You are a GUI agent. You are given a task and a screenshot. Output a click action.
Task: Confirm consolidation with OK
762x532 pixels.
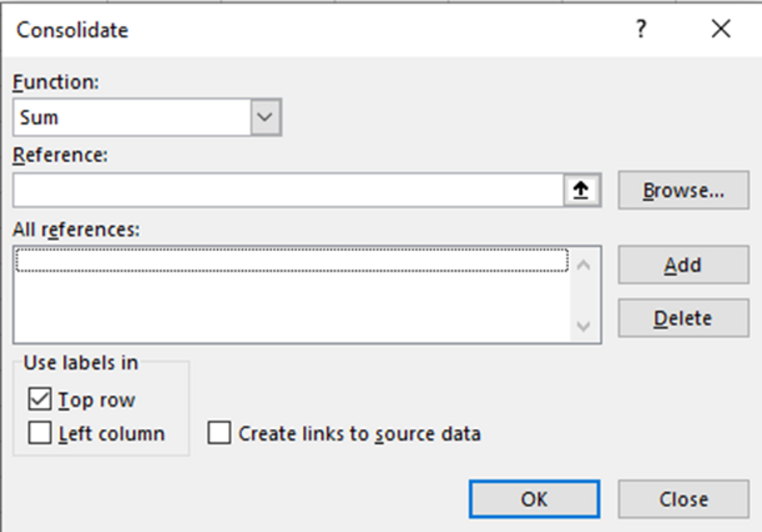point(535,499)
